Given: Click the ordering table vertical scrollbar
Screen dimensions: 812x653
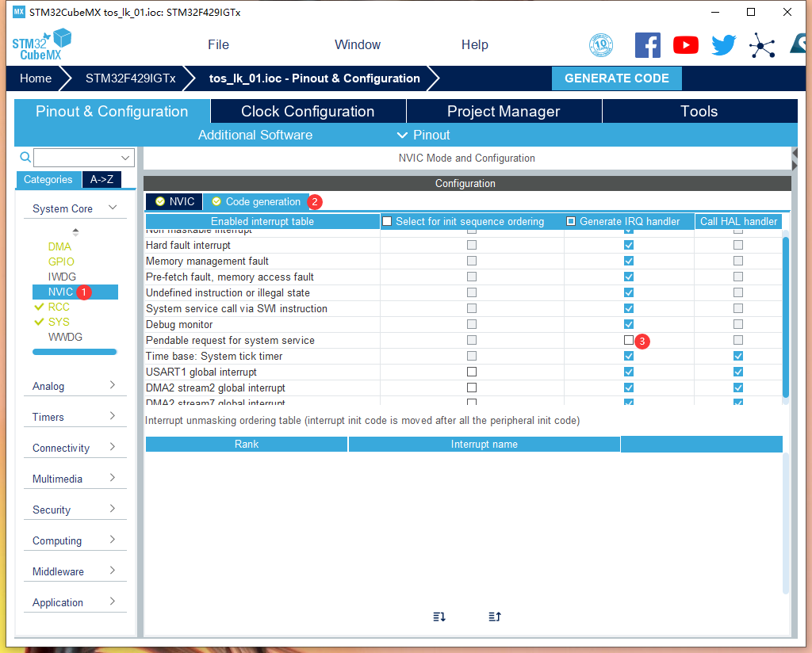Looking at the screenshot, I should (x=786, y=522).
